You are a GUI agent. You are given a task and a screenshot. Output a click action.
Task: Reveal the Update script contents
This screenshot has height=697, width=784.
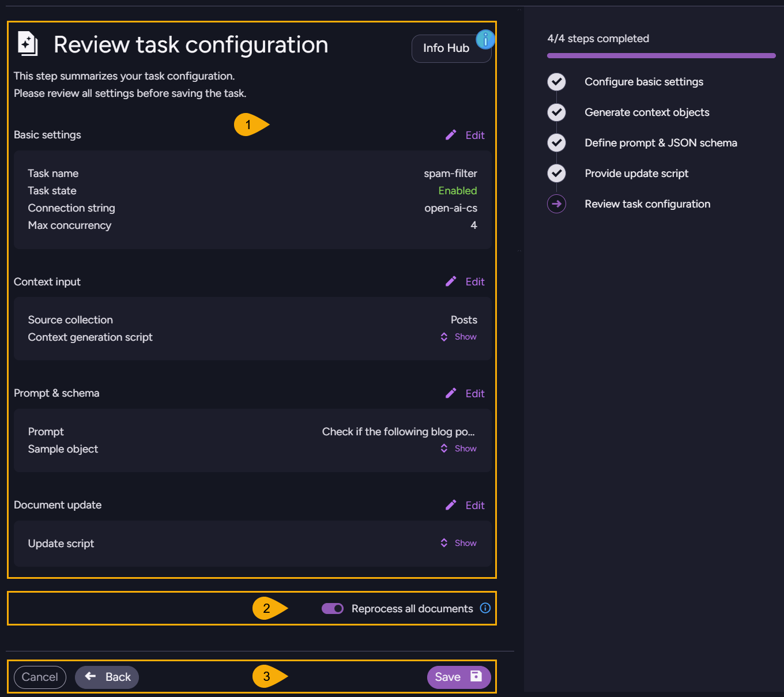pyautogui.click(x=458, y=542)
